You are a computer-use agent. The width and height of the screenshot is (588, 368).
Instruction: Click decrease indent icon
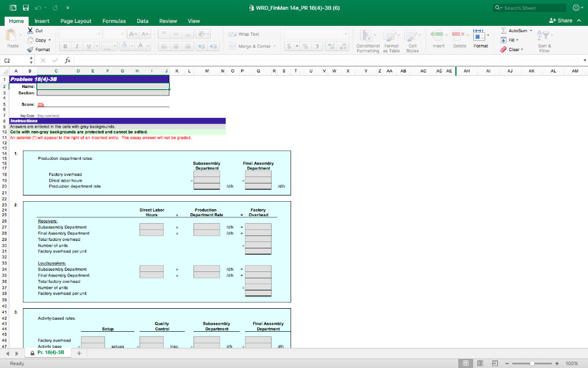202,46
